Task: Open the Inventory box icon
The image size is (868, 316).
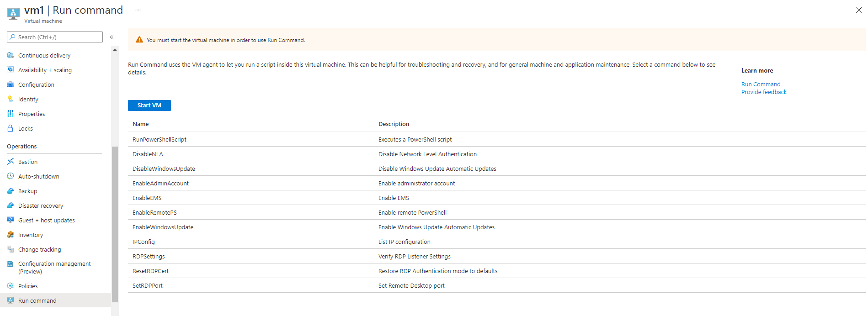Action: (x=11, y=235)
